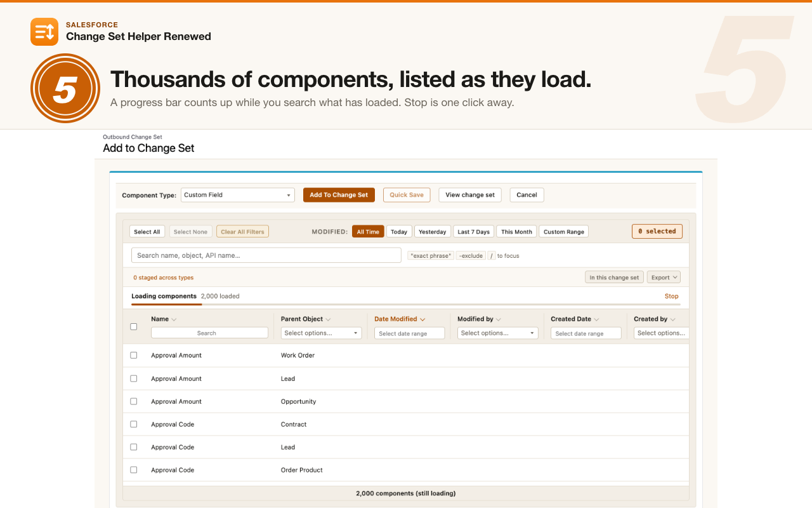
Task: Click the Select All button
Action: tap(147, 232)
